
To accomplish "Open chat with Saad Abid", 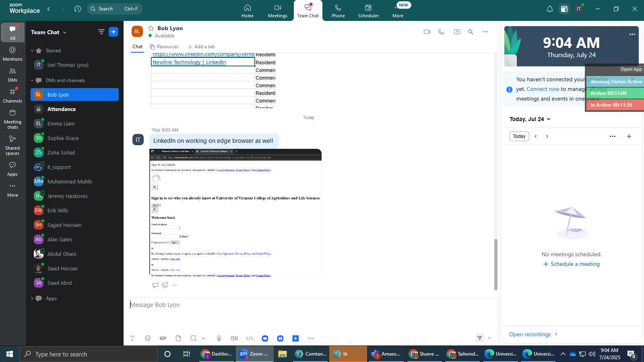I will click(x=74, y=283).
